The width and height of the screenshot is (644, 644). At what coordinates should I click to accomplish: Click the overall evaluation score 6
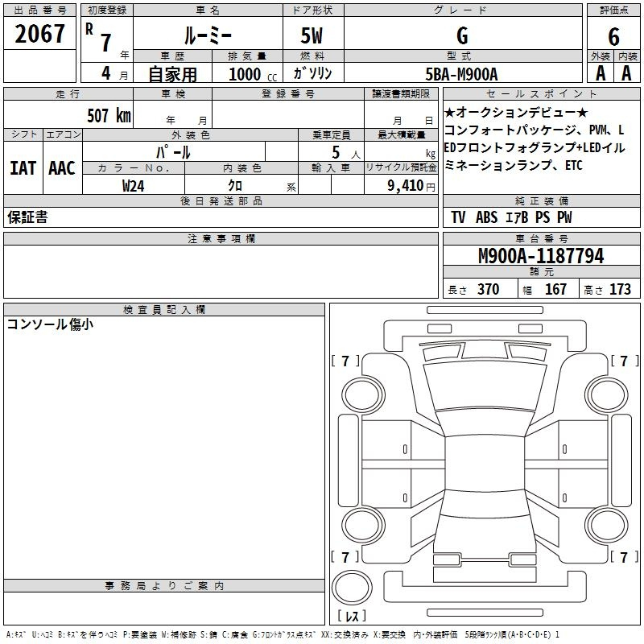(613, 35)
